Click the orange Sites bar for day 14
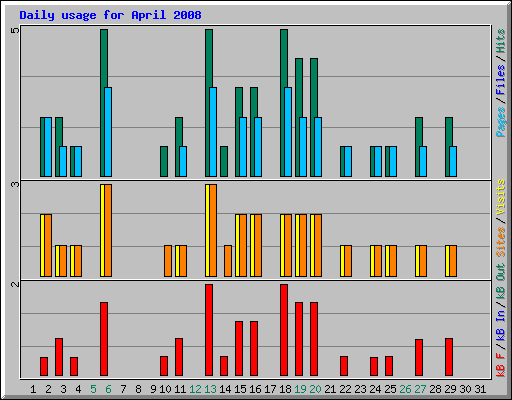This screenshot has width=512, height=400. [228, 261]
